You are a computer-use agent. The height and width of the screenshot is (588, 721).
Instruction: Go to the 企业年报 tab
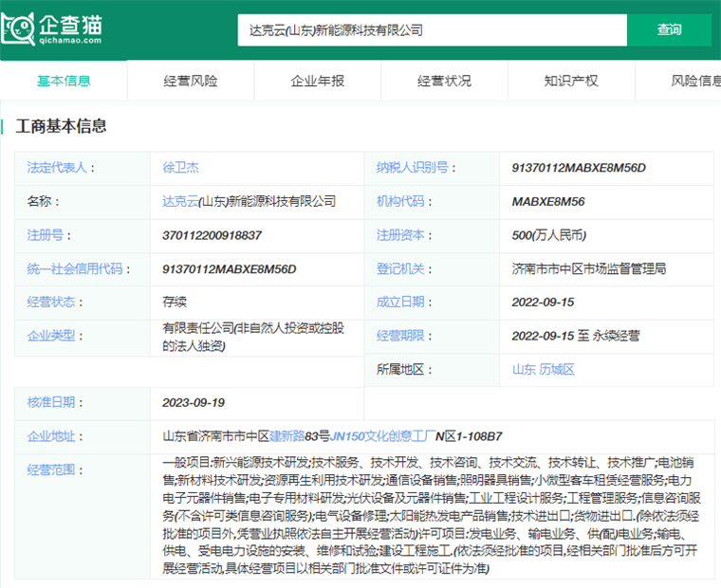[318, 81]
